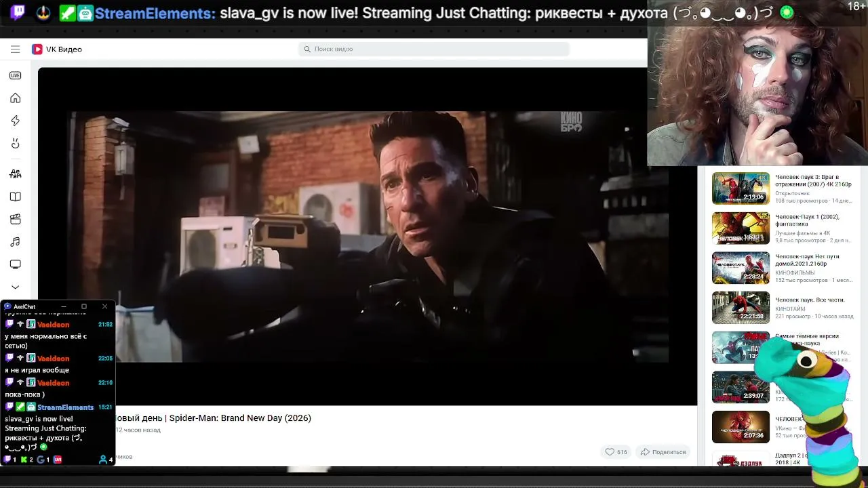The height and width of the screenshot is (488, 868).
Task: Open the clapperboard movies section
Action: coord(15,219)
